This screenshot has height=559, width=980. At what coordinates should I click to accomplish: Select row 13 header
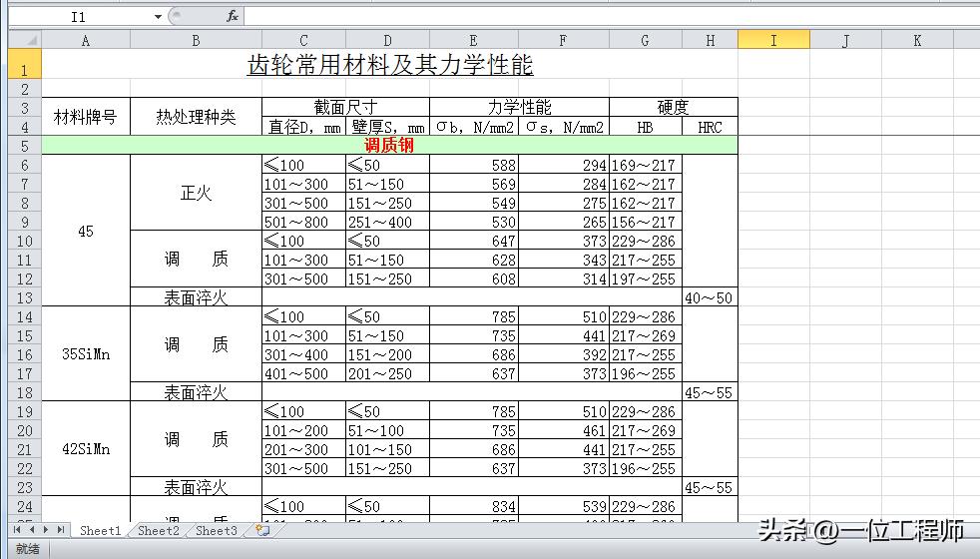(25, 297)
